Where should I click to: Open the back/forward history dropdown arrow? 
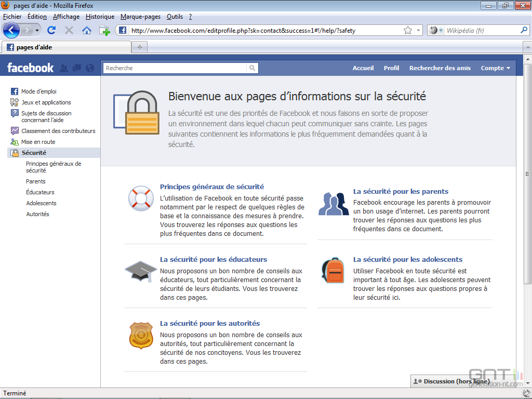pyautogui.click(x=37, y=31)
